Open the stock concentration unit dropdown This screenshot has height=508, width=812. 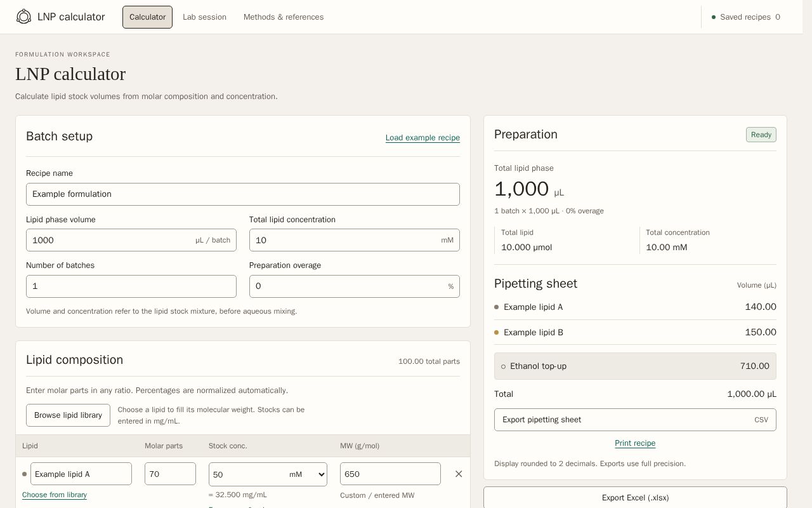307,474
